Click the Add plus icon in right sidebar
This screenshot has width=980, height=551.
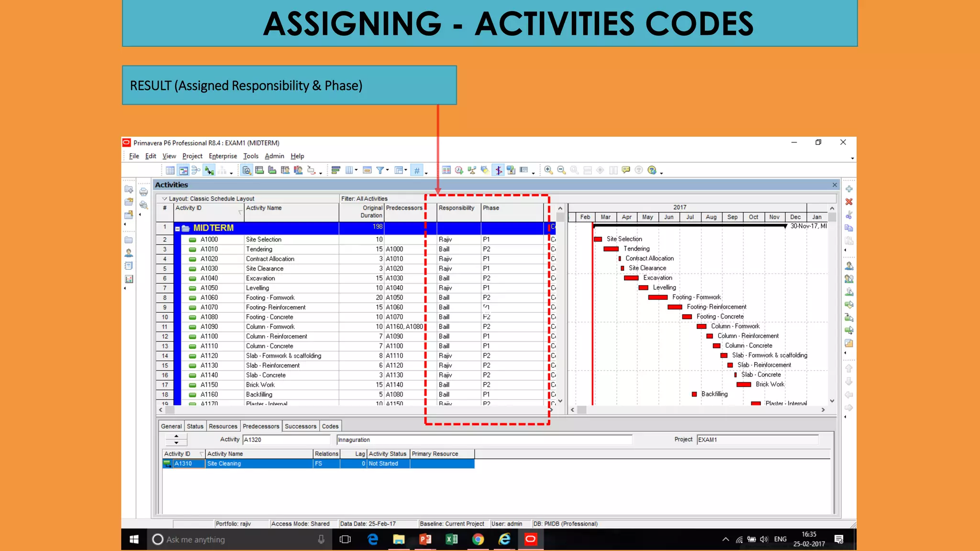849,189
